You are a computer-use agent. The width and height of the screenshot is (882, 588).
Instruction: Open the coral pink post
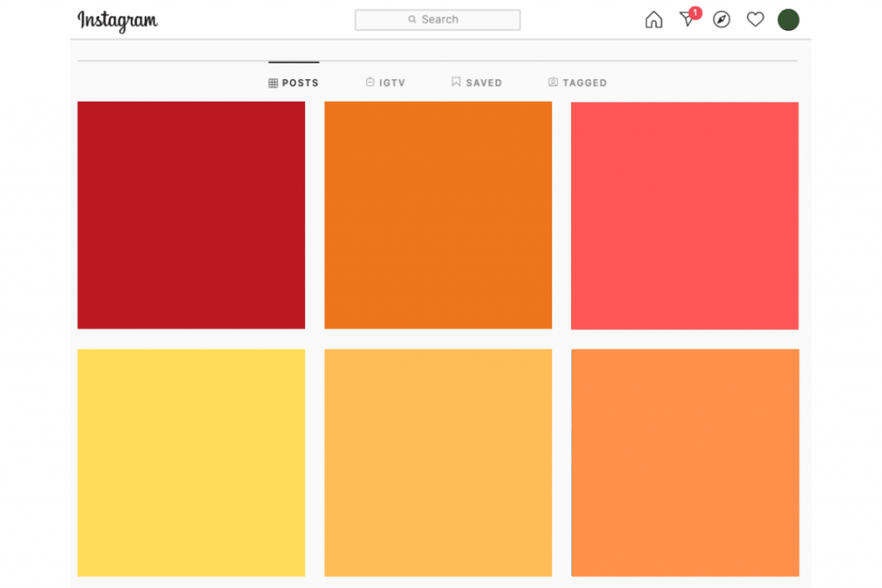tap(685, 216)
